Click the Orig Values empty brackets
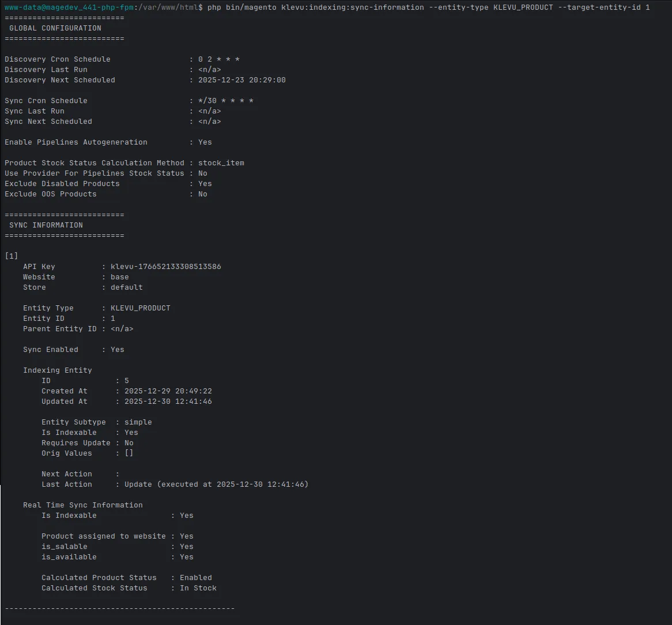 tap(129, 453)
